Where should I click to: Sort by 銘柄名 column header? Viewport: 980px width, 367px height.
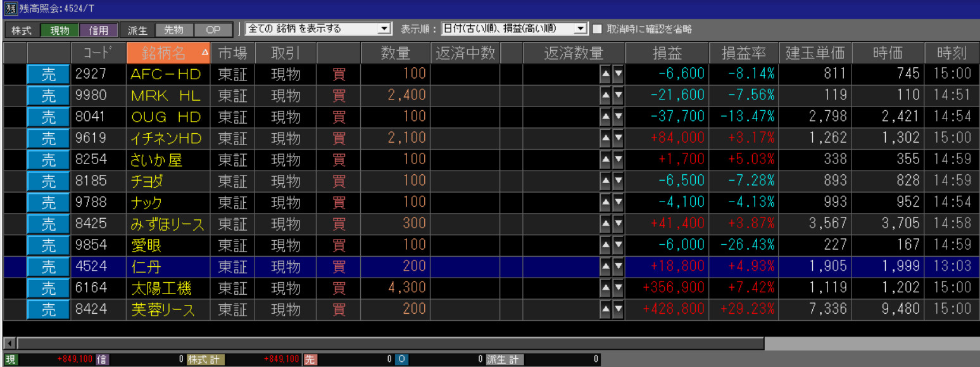[168, 53]
